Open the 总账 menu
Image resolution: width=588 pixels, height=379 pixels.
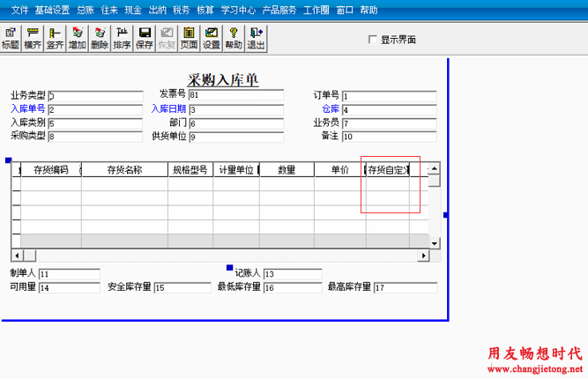pyautogui.click(x=86, y=10)
